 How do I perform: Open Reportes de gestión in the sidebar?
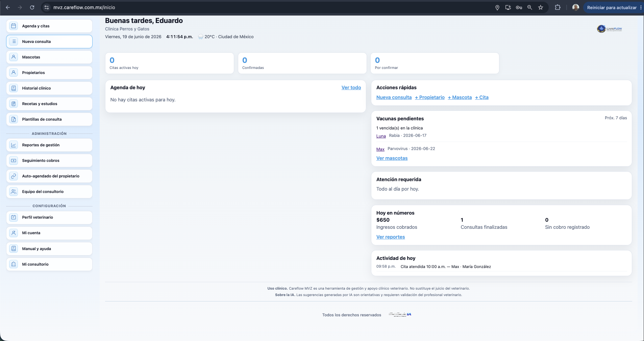coord(49,145)
